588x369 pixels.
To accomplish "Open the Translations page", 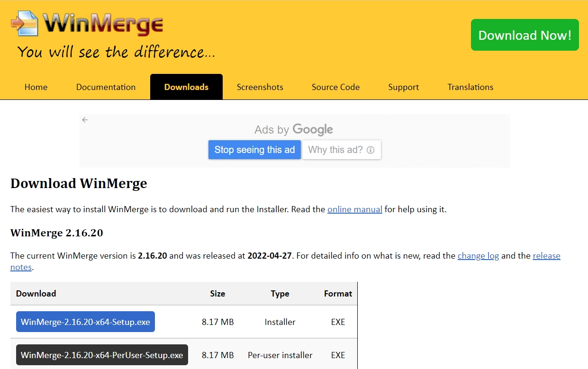I will [470, 87].
